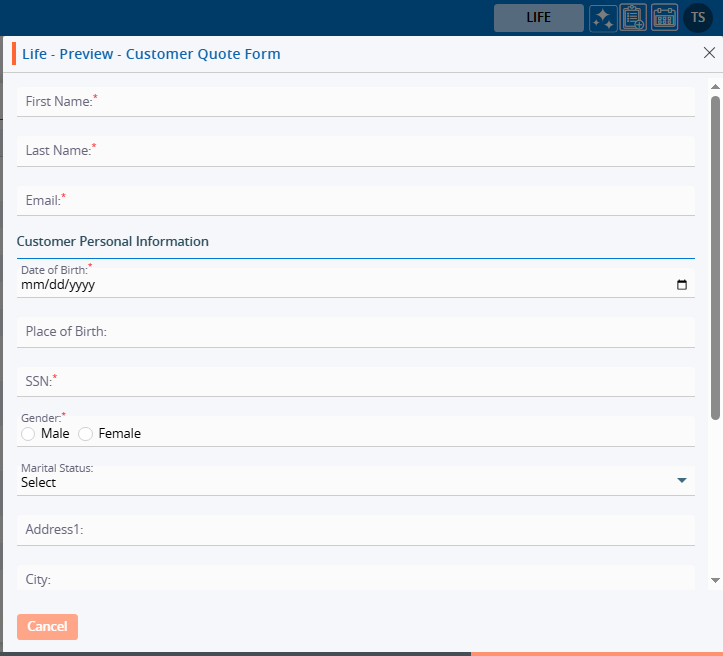Click the TS user avatar
The image size is (723, 656).
click(697, 18)
